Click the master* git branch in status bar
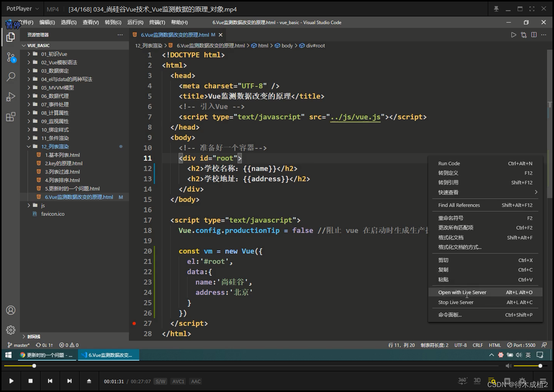The height and width of the screenshot is (392, 554). pos(19,345)
